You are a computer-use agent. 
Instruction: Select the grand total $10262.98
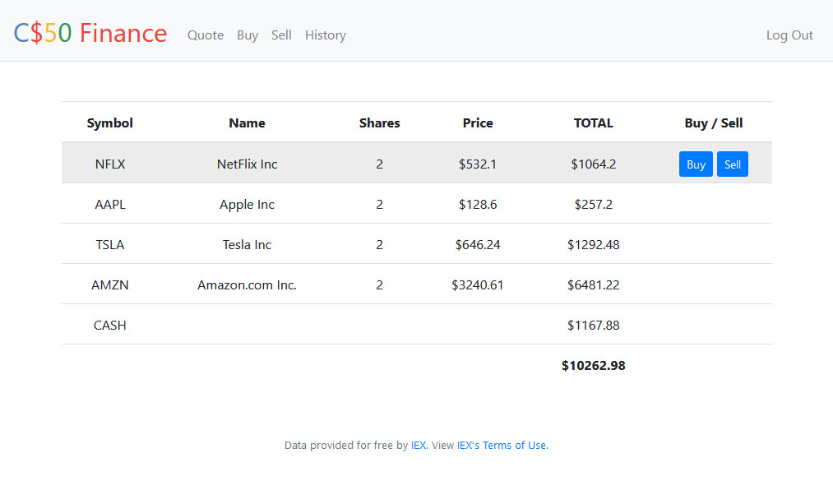(x=593, y=366)
